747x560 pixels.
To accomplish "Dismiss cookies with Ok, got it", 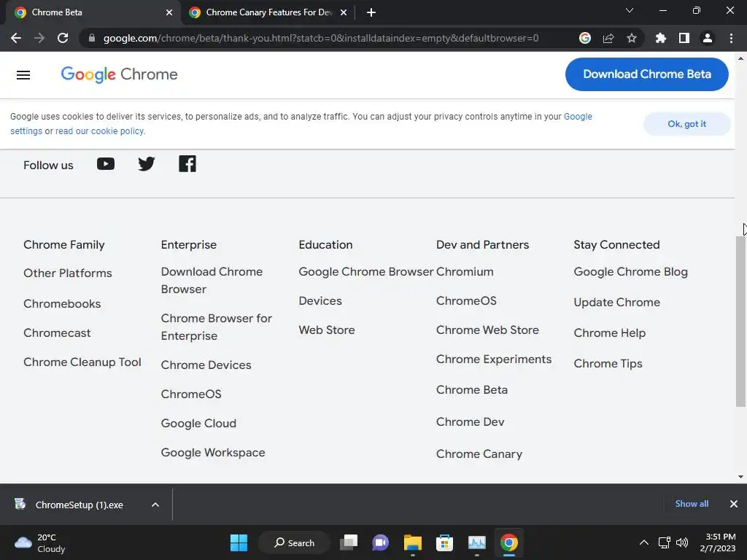I will 686,124.
